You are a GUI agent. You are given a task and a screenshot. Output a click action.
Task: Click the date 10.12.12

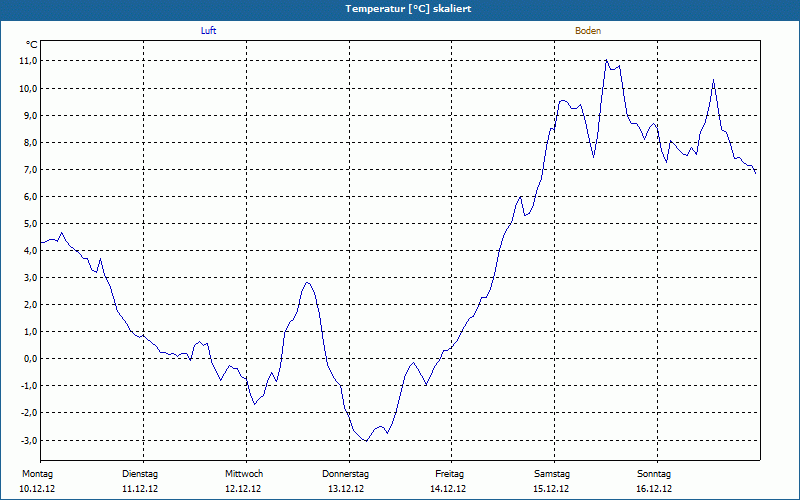coord(37,489)
